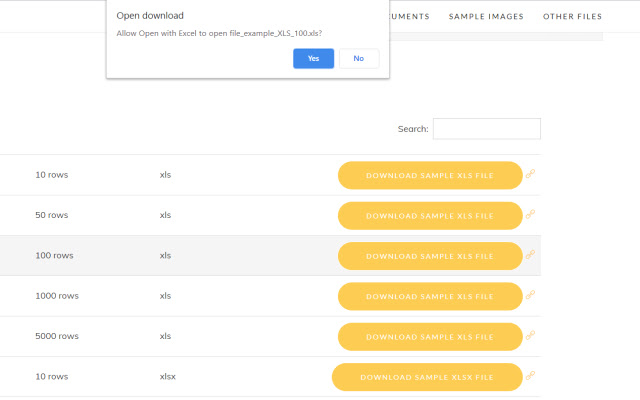This screenshot has width=640, height=400.
Task: Download the 50 rows sample XLS file
Action: point(430,215)
